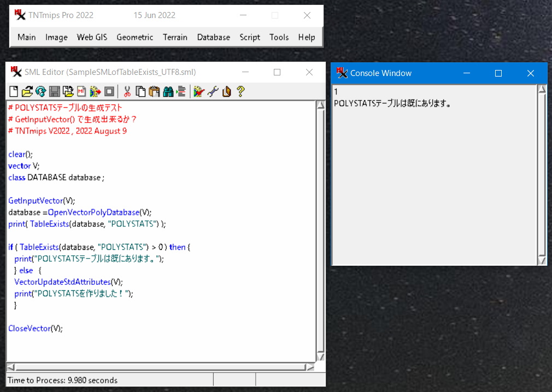Open the Geometric menu

135,37
